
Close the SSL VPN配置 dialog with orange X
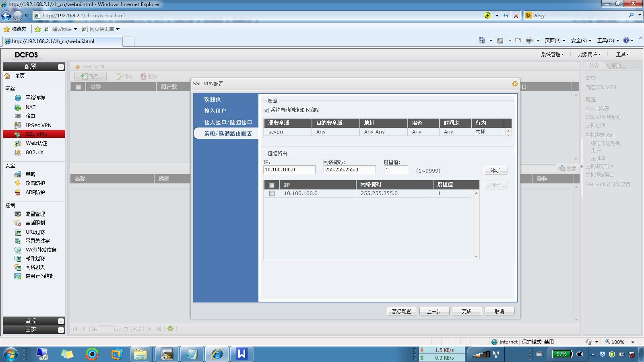pos(515,84)
